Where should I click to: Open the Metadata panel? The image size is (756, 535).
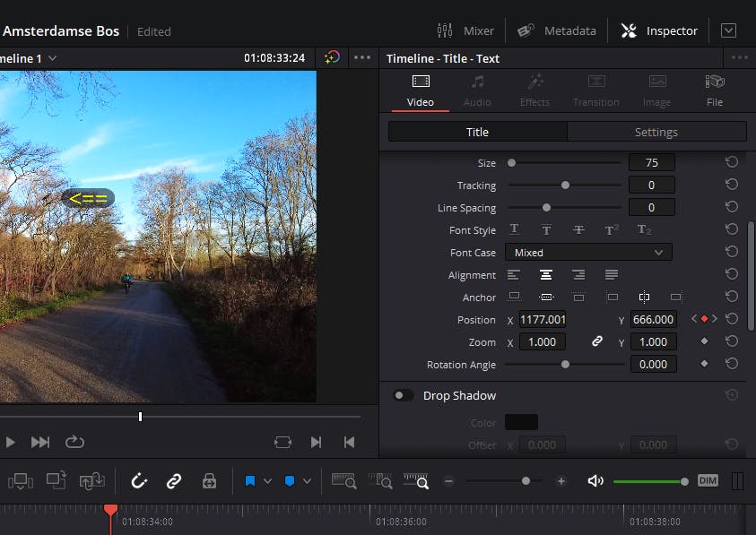557,30
